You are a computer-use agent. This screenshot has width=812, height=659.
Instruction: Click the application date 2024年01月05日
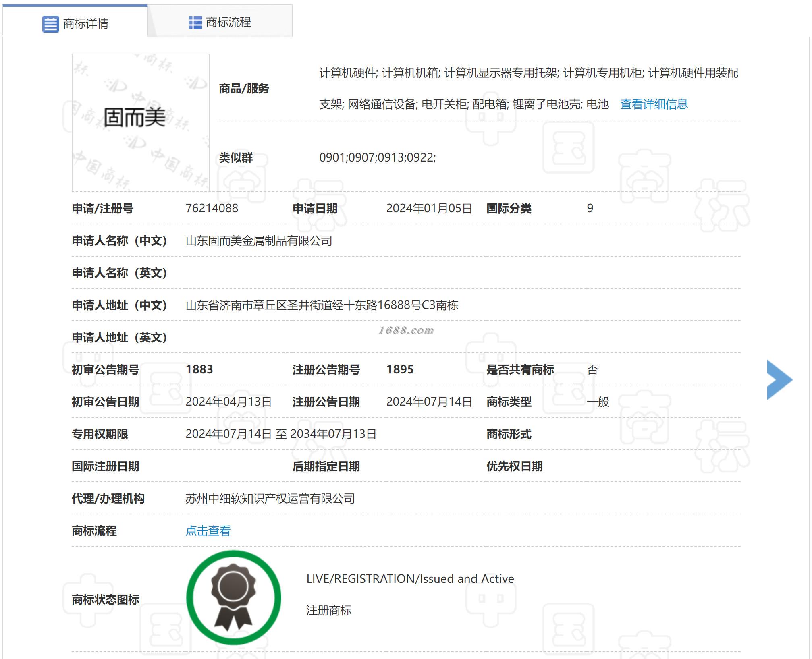(x=429, y=208)
